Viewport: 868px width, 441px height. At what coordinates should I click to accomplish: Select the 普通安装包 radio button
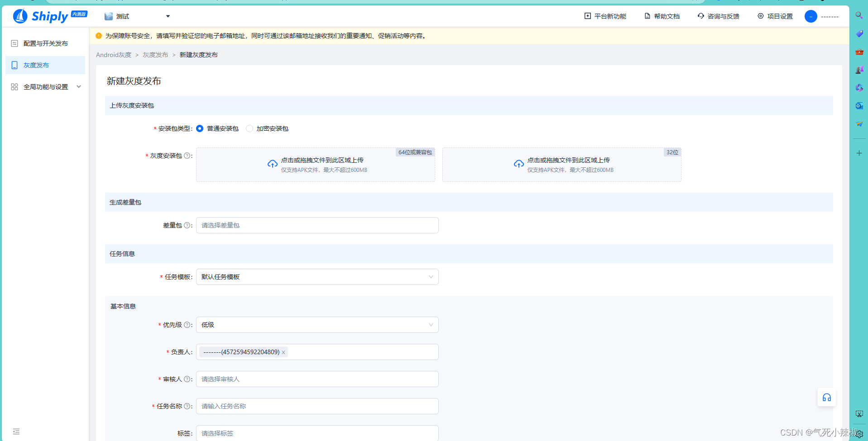(x=200, y=128)
